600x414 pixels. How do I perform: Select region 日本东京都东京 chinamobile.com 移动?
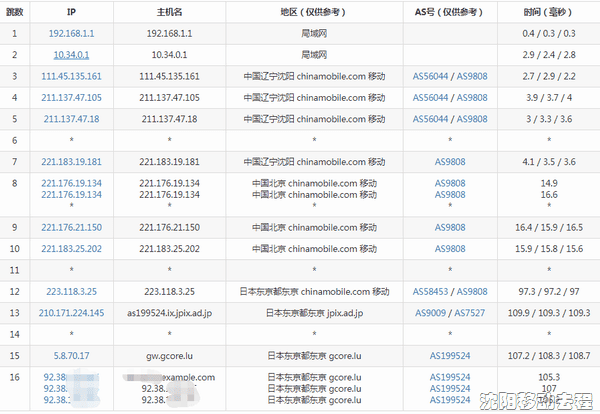pyautogui.click(x=314, y=292)
